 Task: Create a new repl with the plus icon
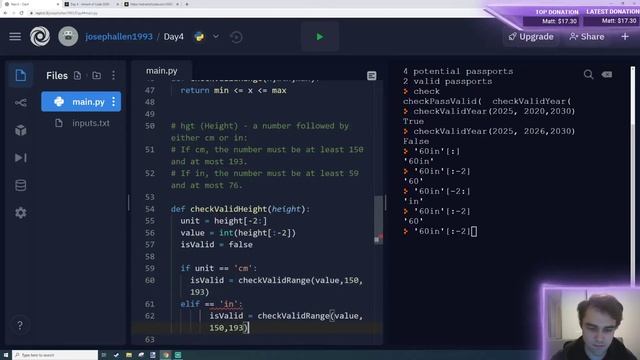[x=625, y=37]
